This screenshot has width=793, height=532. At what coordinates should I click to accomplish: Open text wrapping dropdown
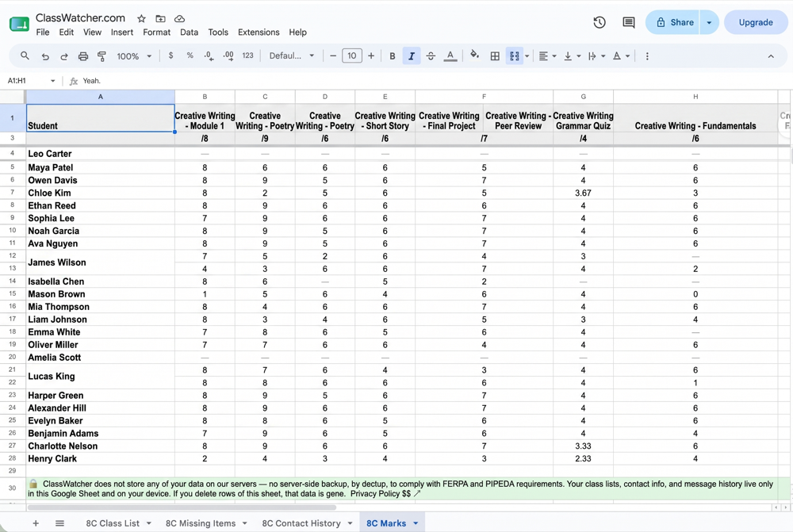coord(597,56)
